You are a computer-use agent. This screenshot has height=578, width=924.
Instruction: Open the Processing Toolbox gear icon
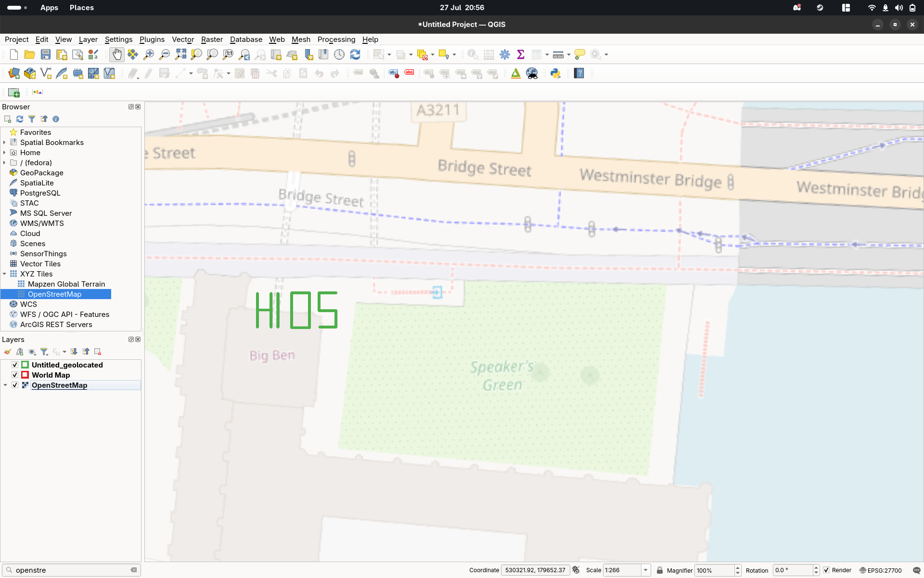click(505, 54)
